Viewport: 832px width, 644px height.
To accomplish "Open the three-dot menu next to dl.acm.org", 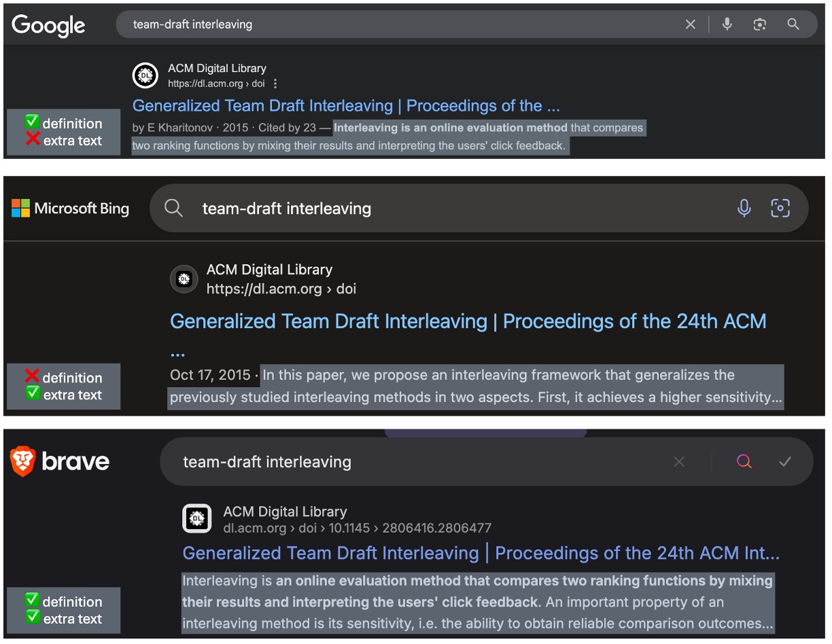I will coord(275,84).
